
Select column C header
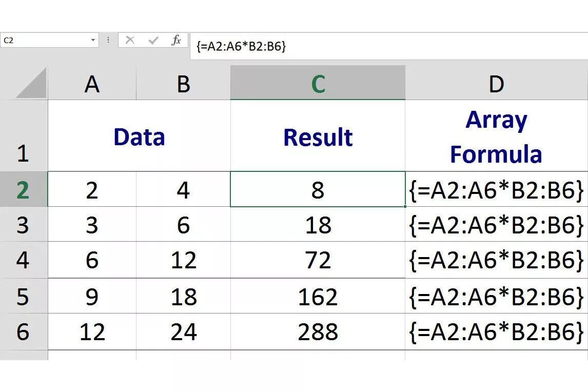pos(318,84)
